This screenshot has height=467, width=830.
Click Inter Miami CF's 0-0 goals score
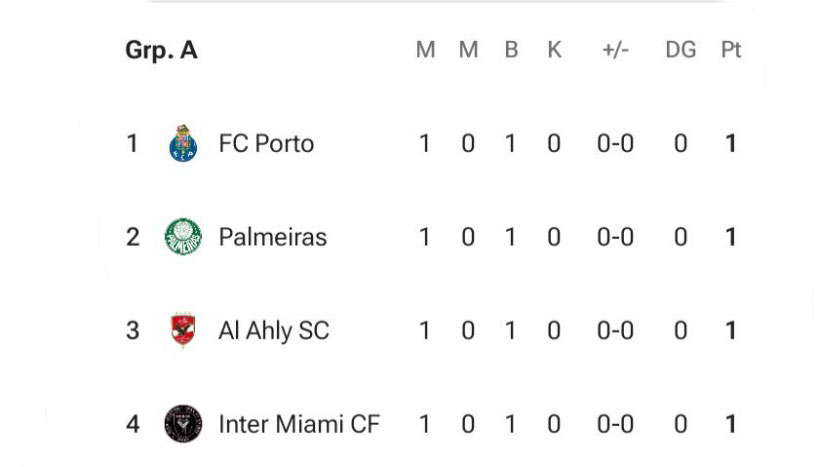[x=615, y=424]
